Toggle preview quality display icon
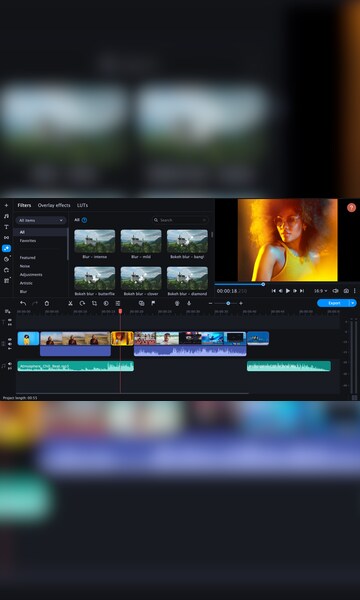The image size is (360, 600). (x=336, y=291)
